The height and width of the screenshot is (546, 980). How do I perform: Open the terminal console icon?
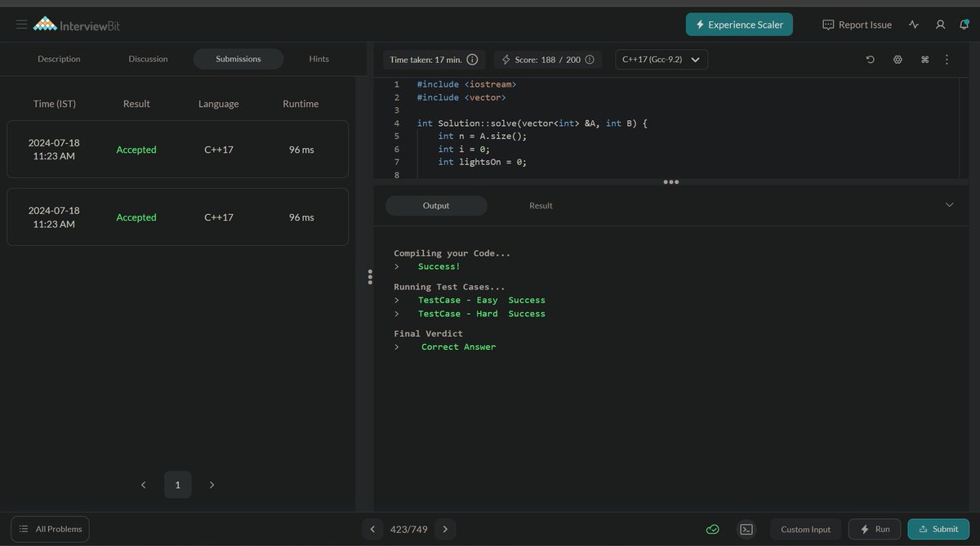pos(746,529)
